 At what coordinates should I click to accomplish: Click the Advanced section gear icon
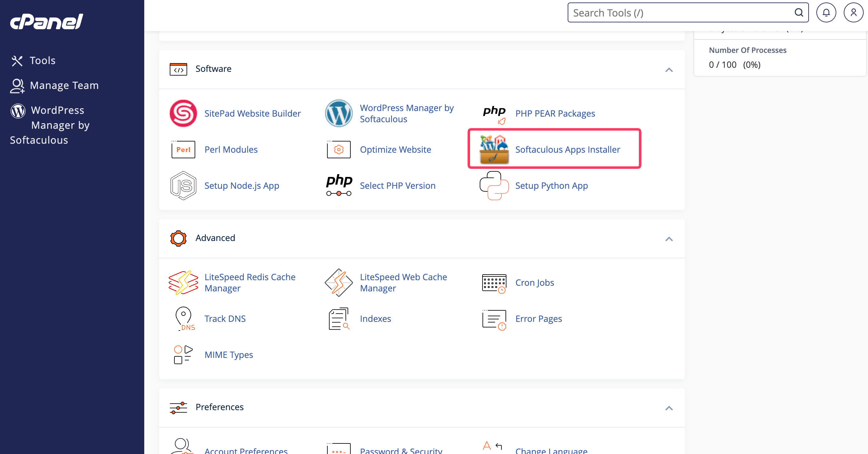(x=178, y=238)
